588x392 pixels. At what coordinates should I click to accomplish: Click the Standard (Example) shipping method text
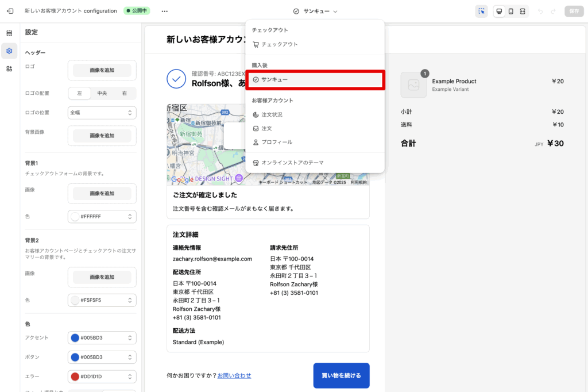click(198, 342)
